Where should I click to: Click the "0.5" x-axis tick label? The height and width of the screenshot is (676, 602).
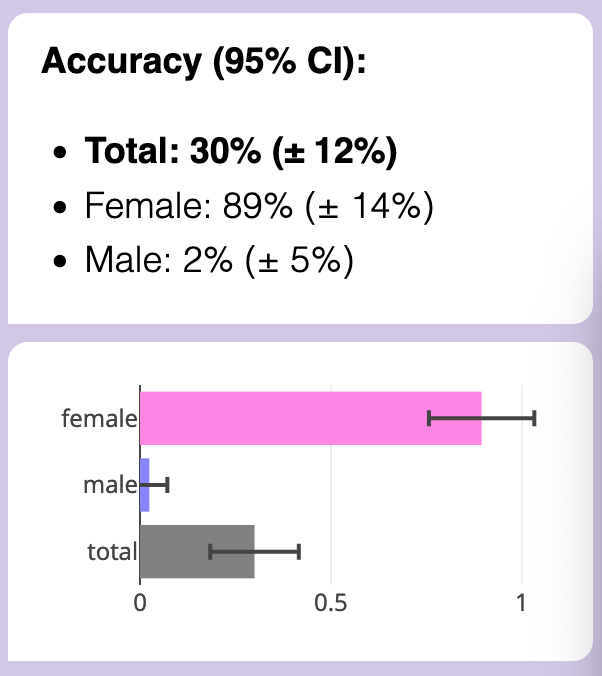coord(330,604)
